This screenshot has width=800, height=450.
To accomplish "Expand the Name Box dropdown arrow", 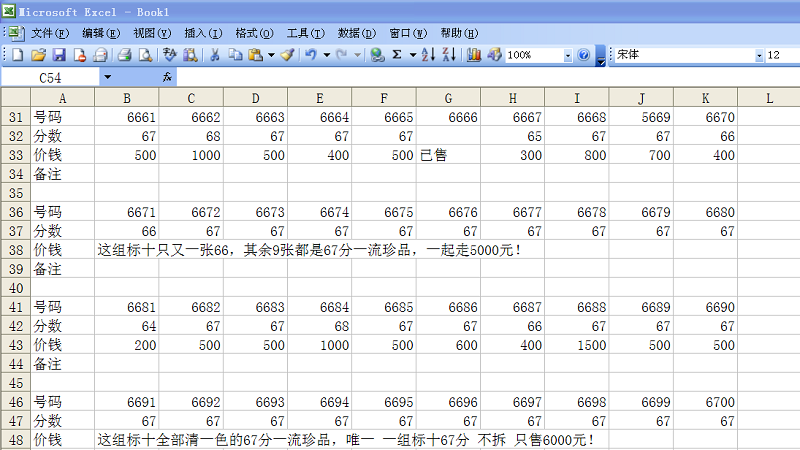I will coord(107,77).
